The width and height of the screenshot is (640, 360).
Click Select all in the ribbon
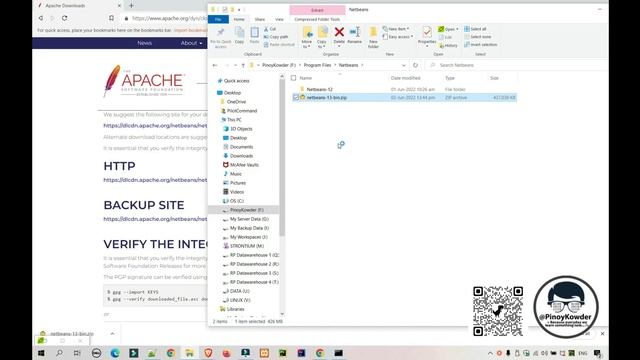tap(476, 29)
